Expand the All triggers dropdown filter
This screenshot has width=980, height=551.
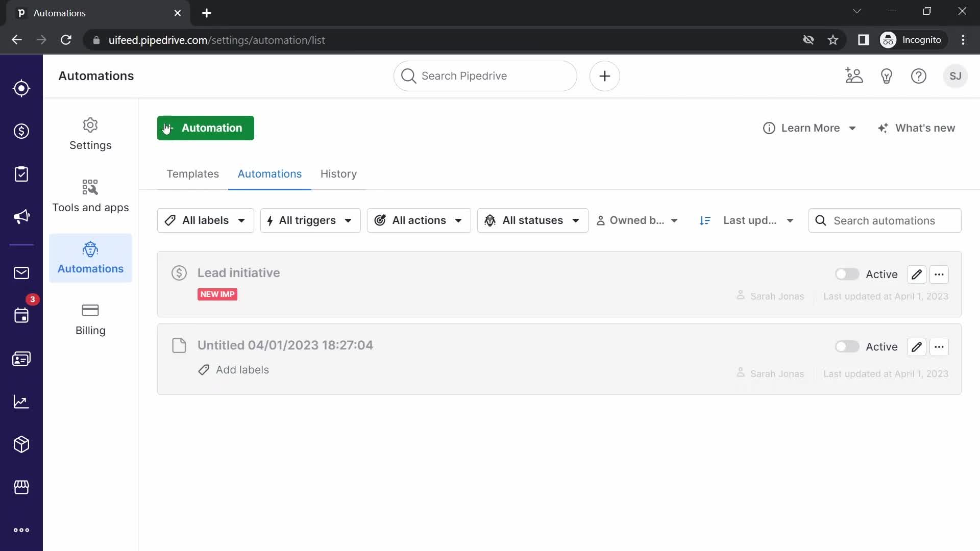[310, 220]
